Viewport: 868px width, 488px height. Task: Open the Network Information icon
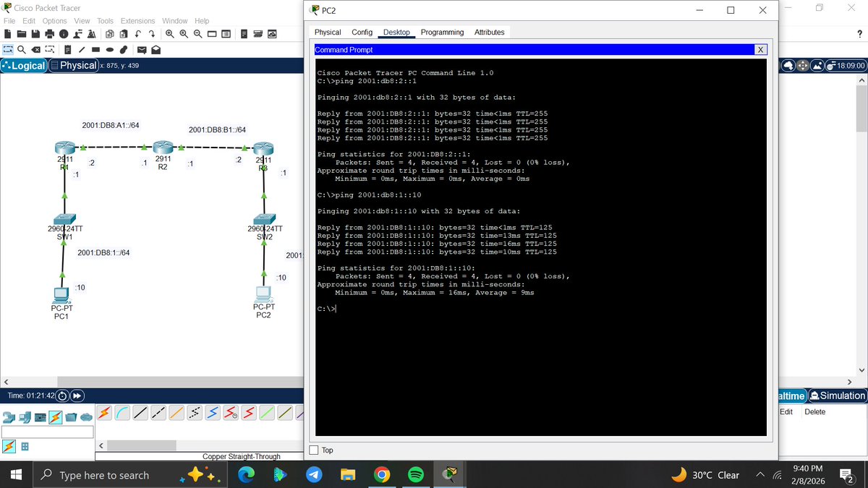(x=64, y=34)
